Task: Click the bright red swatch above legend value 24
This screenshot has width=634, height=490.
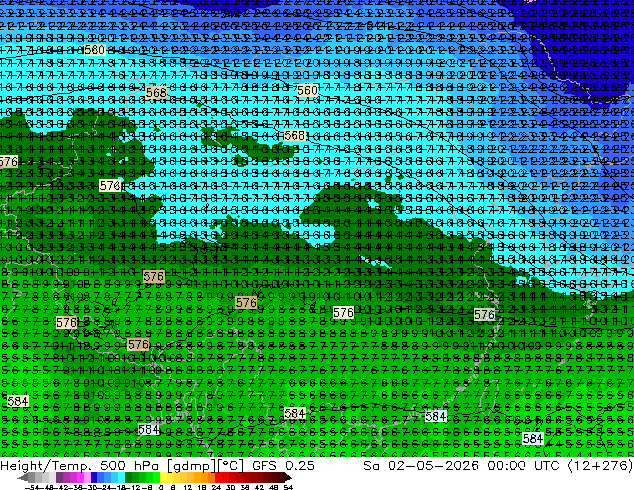Action: 218,477
